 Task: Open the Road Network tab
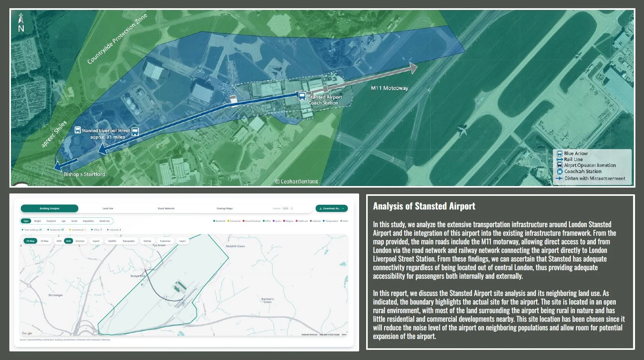[x=166, y=208]
